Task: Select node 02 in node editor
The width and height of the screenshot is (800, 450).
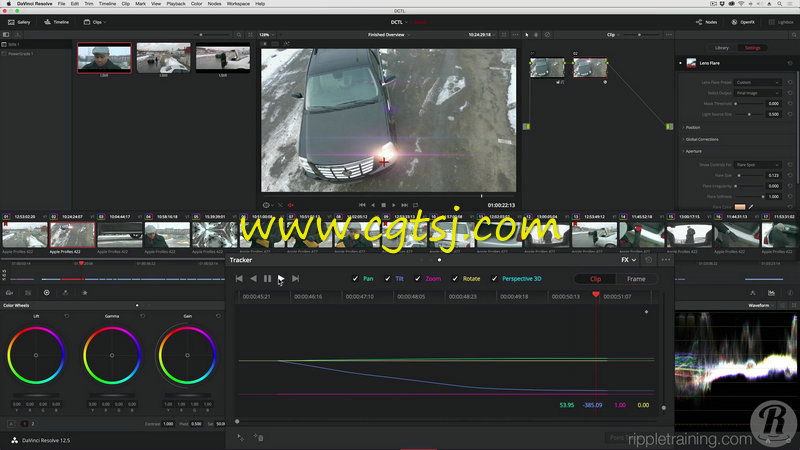Action: pyautogui.click(x=590, y=67)
